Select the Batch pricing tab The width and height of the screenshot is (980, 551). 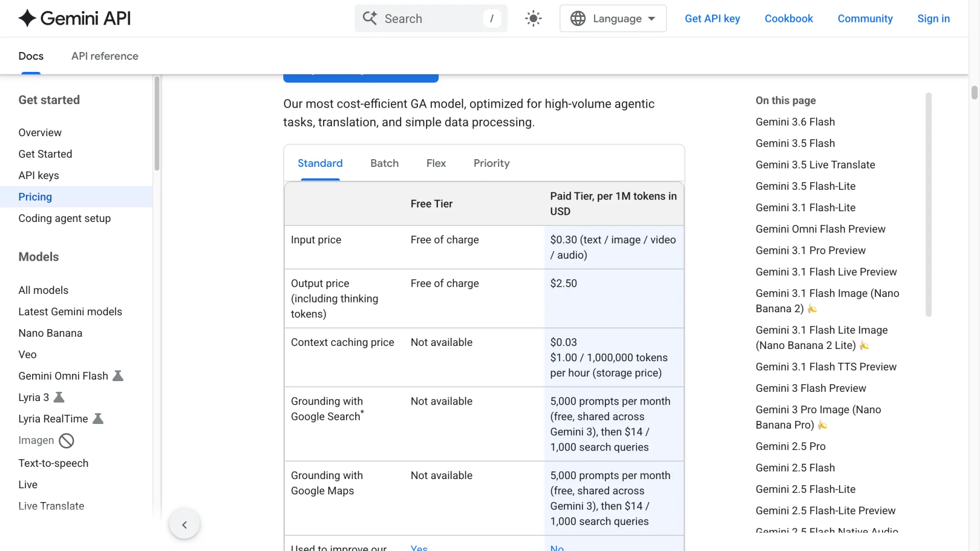pyautogui.click(x=384, y=163)
